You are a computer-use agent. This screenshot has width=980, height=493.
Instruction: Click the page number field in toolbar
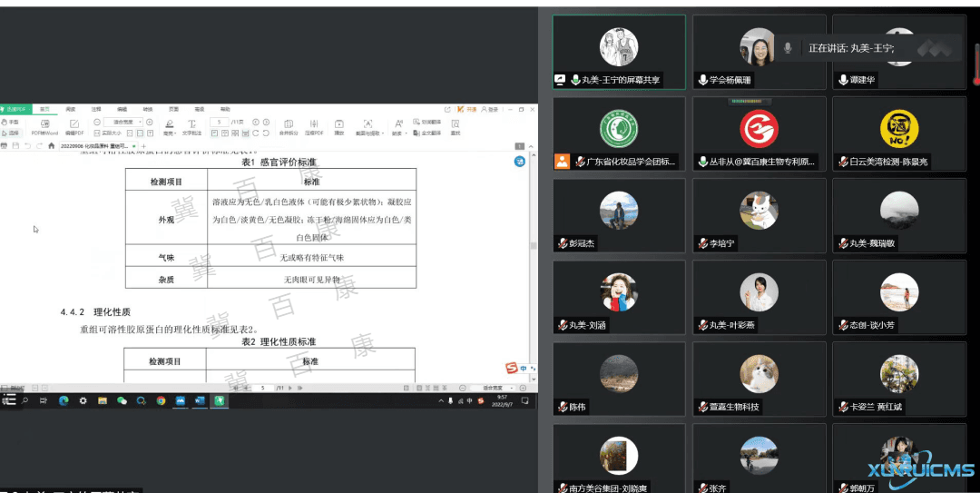(219, 122)
